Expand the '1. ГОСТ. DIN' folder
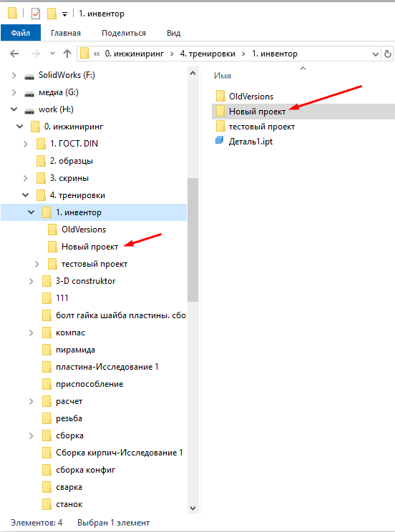Screen dimensions: 395x532 pos(26,144)
